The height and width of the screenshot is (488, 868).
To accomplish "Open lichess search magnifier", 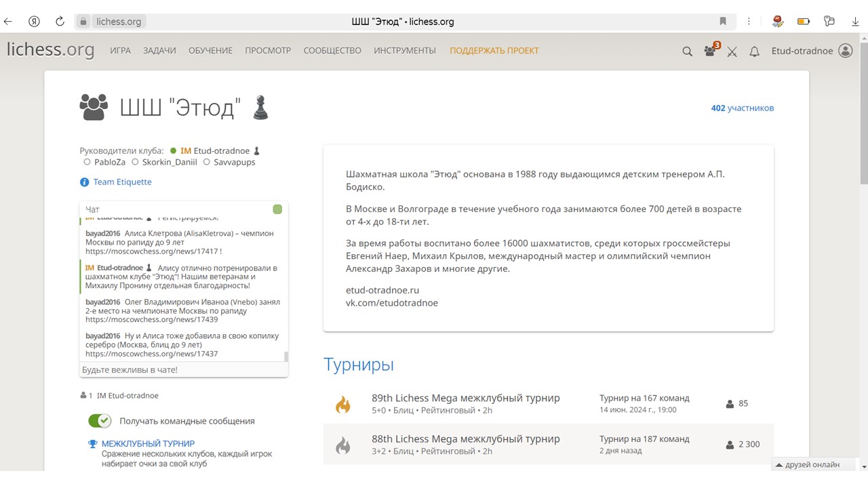I will 687,51.
